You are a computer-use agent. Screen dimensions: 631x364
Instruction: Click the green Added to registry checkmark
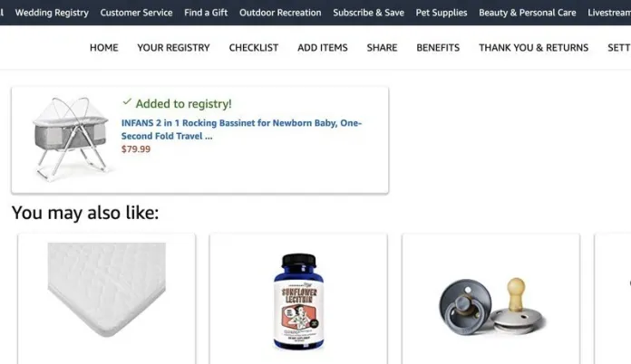pos(127,101)
